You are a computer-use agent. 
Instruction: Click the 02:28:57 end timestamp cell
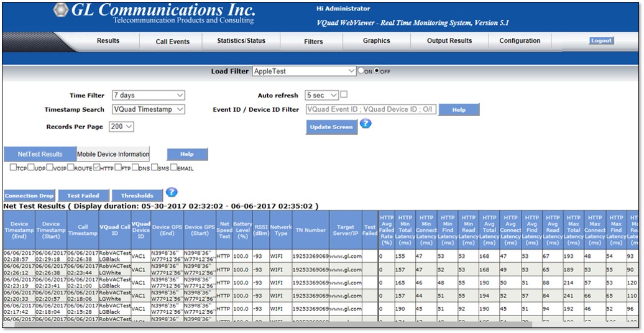point(19,256)
